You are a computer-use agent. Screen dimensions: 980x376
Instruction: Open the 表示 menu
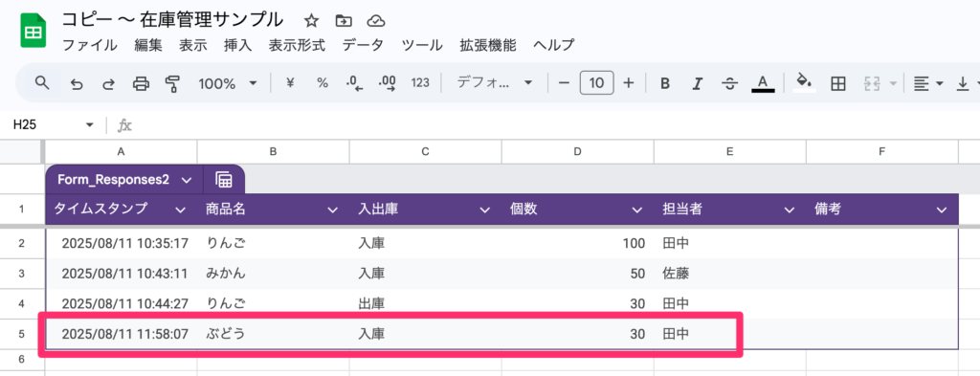coord(193,45)
